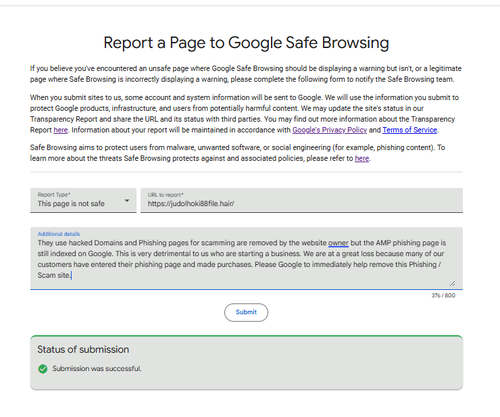Click the green success checkmark icon
Image resolution: width=500 pixels, height=417 pixels.
click(43, 369)
